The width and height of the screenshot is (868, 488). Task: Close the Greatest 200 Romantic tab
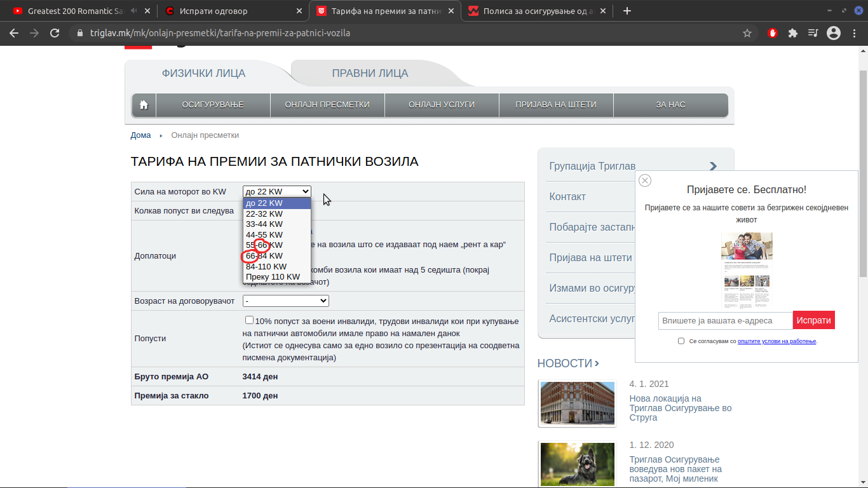coord(147,11)
